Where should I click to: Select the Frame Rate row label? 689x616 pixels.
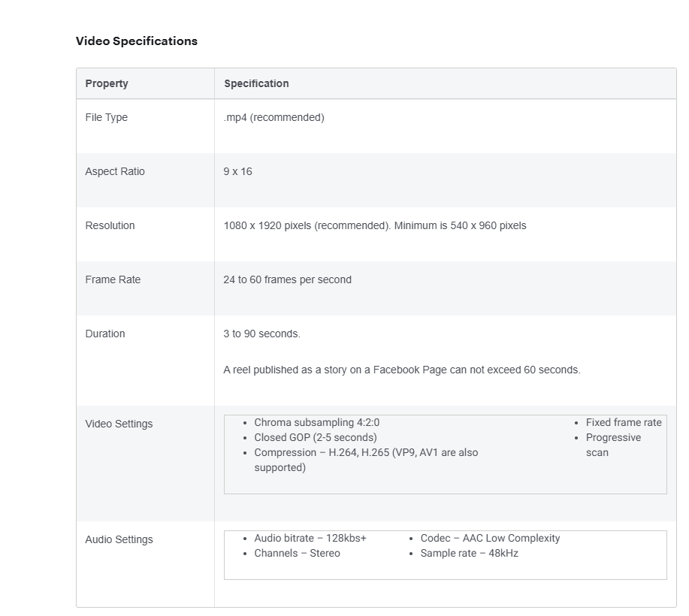tap(113, 279)
